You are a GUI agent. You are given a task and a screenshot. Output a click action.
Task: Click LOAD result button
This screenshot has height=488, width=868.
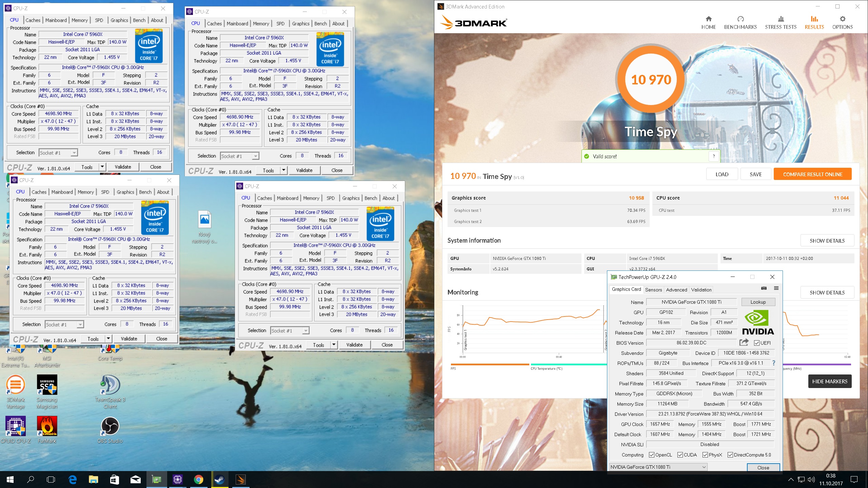point(722,174)
